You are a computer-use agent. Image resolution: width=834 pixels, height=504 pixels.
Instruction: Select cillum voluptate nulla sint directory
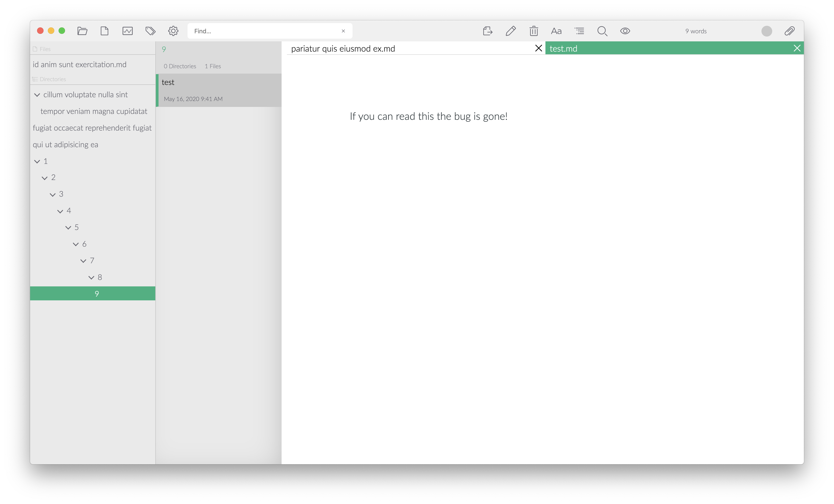pyautogui.click(x=85, y=95)
